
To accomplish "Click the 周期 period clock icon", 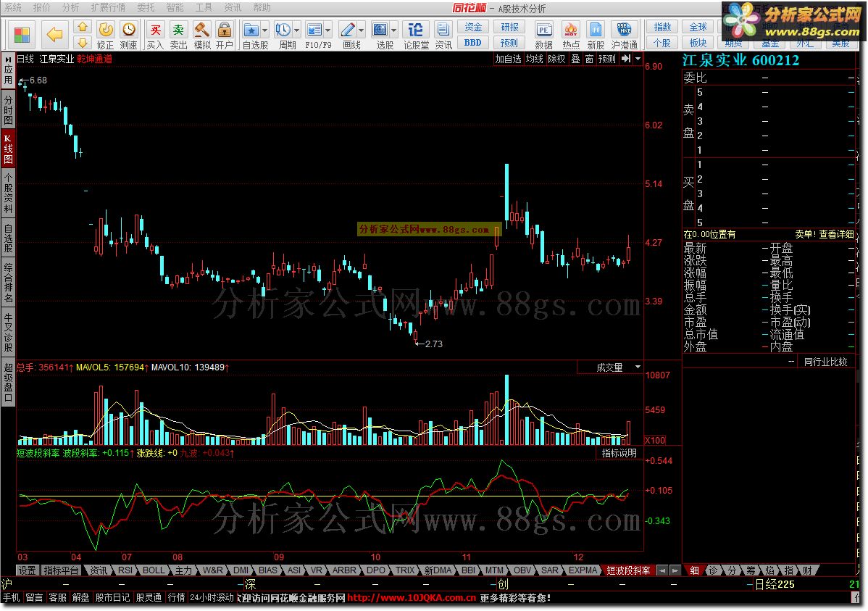I will 283,30.
